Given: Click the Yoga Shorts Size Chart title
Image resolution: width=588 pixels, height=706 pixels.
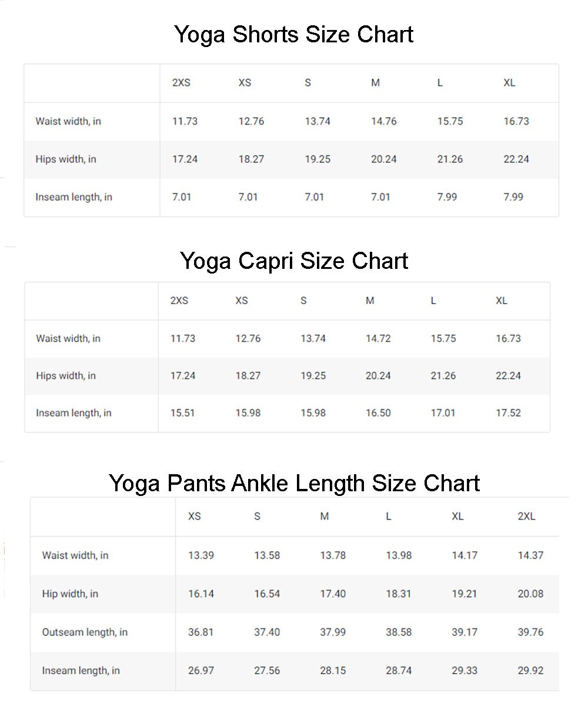Looking at the screenshot, I should click(x=294, y=35).
